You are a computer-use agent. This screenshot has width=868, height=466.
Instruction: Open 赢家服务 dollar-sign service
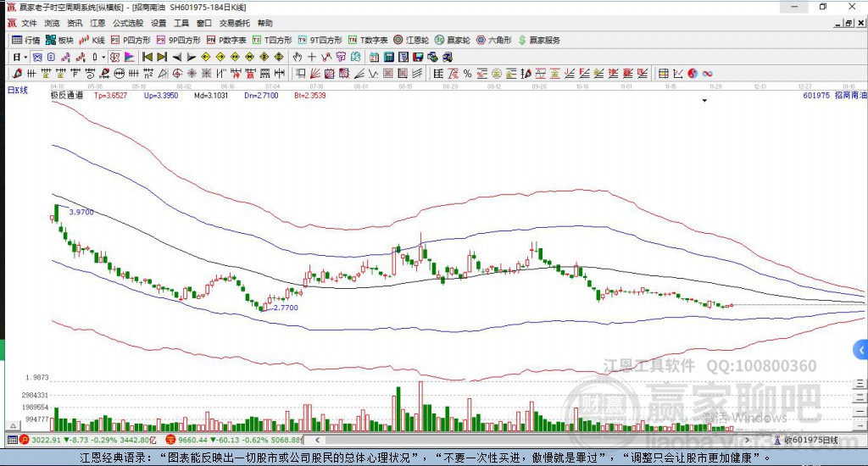(x=539, y=40)
